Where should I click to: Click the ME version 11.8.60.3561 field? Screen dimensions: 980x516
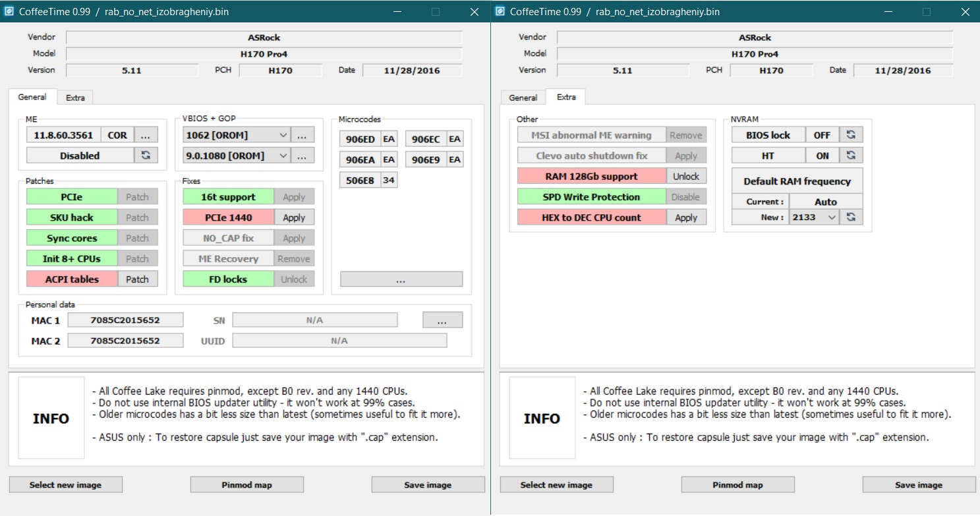click(x=64, y=135)
